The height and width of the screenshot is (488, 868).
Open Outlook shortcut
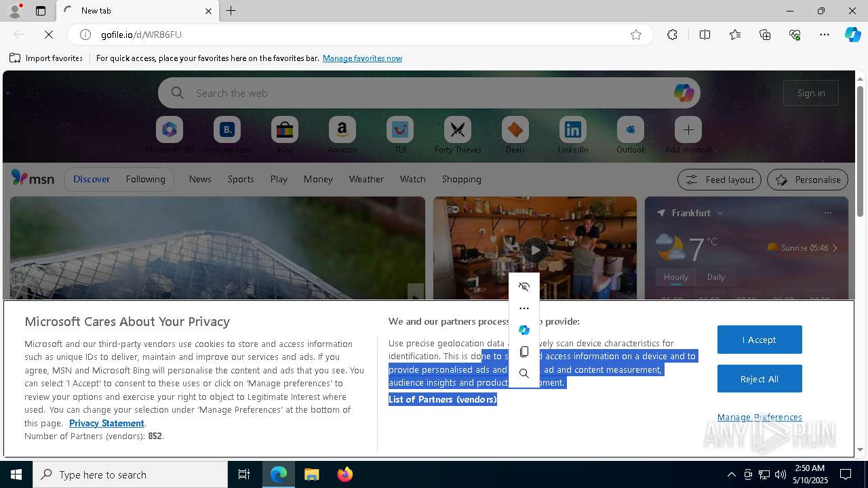pos(631,135)
